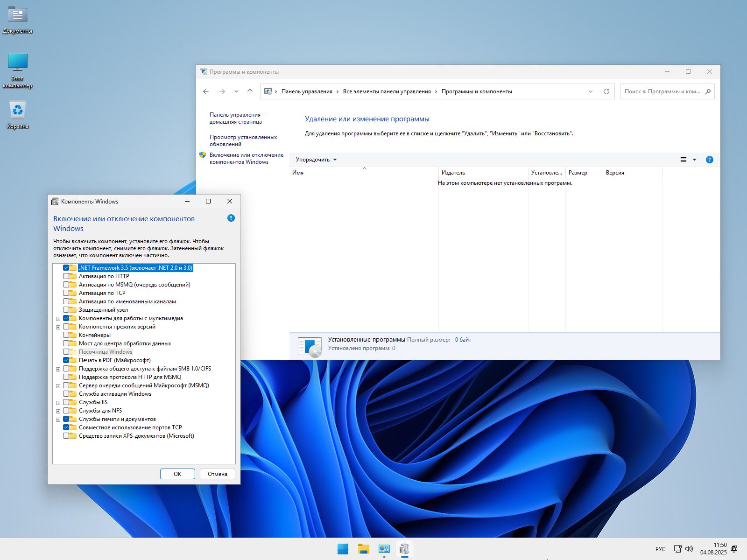
Task: Toggle Службы печати и документов checkbox
Action: coord(66,419)
